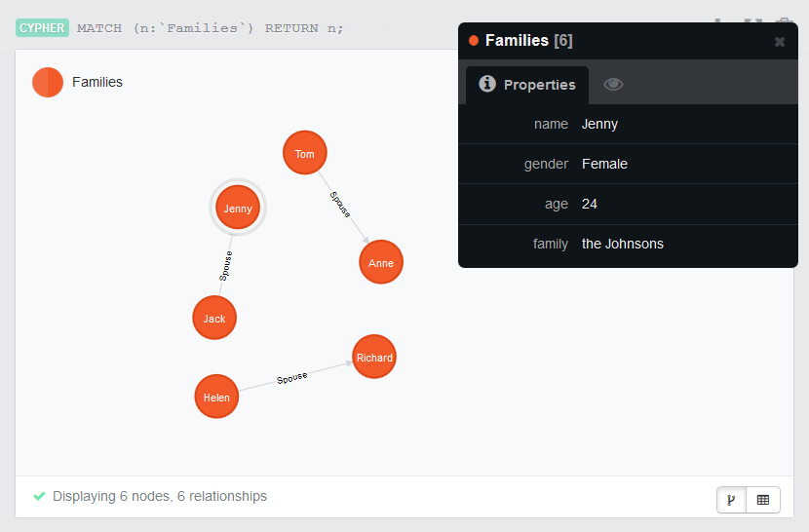Switch to table results view
Image resolution: width=809 pixels, height=532 pixels.
click(763, 500)
